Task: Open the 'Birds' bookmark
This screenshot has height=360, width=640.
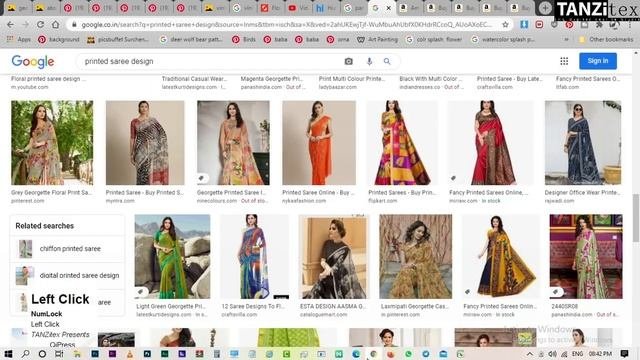Action: 244,40
